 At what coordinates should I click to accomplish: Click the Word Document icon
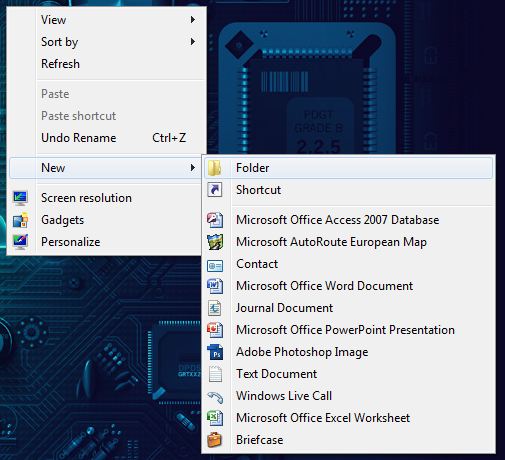[215, 286]
